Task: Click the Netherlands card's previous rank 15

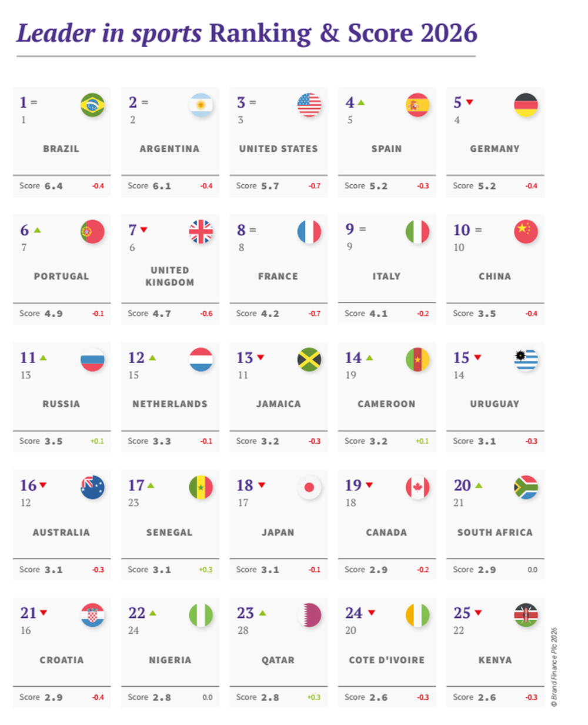Action: coord(133,375)
